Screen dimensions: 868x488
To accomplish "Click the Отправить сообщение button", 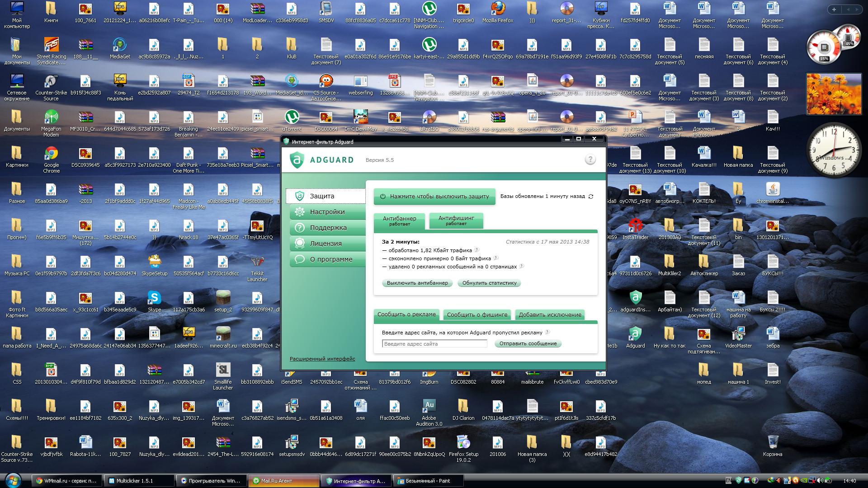I will [x=528, y=343].
